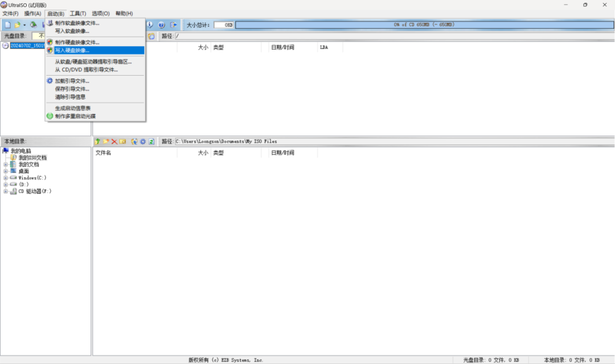This screenshot has width=615, height=364.
Task: Click status bar text 本地目录: 0 文件, 0 KB
Action: [572, 360]
